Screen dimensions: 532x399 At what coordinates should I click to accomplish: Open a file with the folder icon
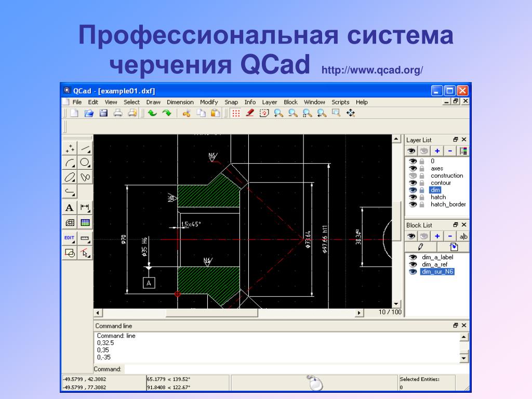[x=89, y=113]
